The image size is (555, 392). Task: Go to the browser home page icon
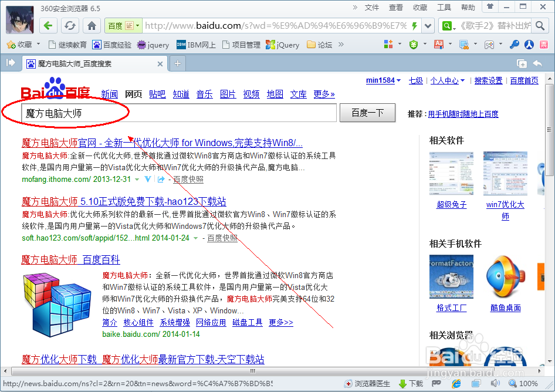pos(92,25)
